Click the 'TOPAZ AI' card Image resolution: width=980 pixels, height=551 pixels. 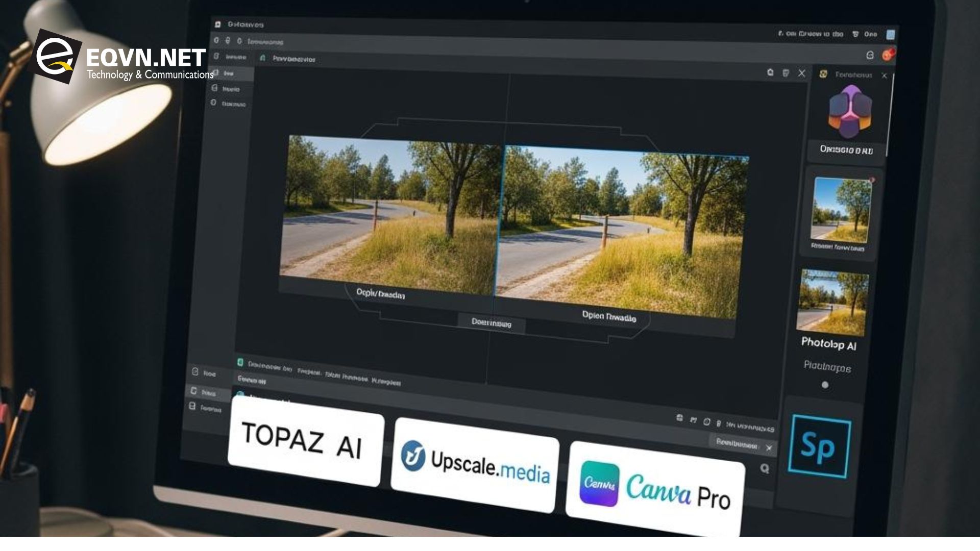306,441
